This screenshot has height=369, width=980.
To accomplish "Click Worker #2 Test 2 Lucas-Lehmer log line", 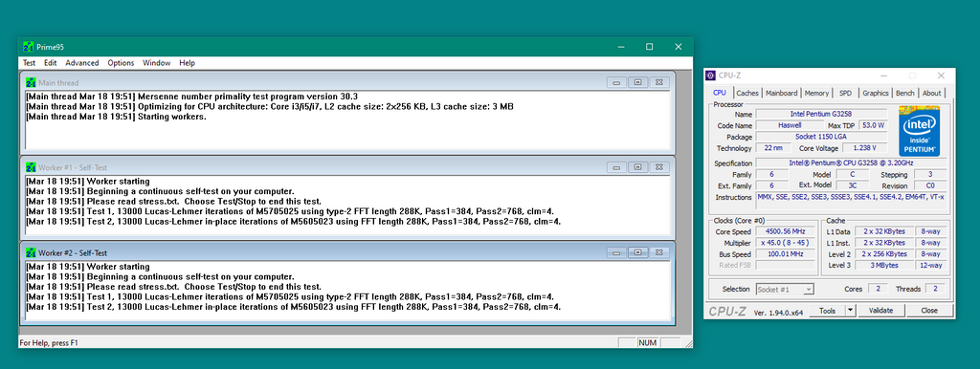I will [x=293, y=307].
